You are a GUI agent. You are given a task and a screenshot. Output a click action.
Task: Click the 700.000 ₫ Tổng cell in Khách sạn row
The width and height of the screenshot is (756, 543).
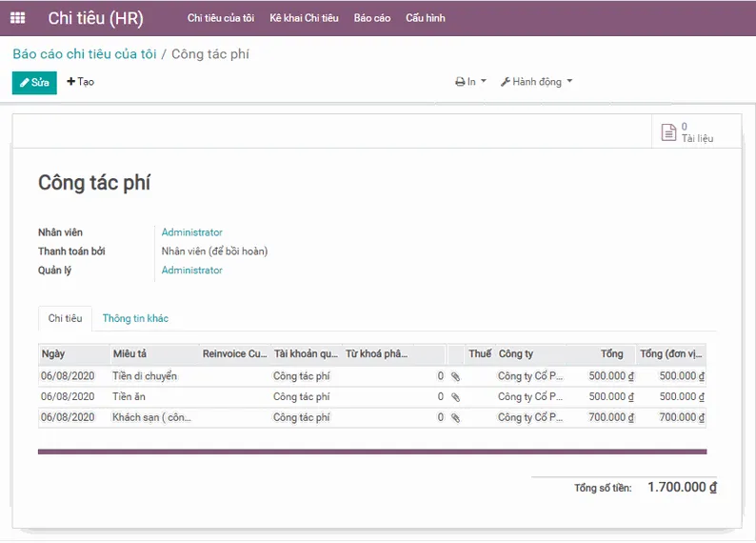point(611,417)
